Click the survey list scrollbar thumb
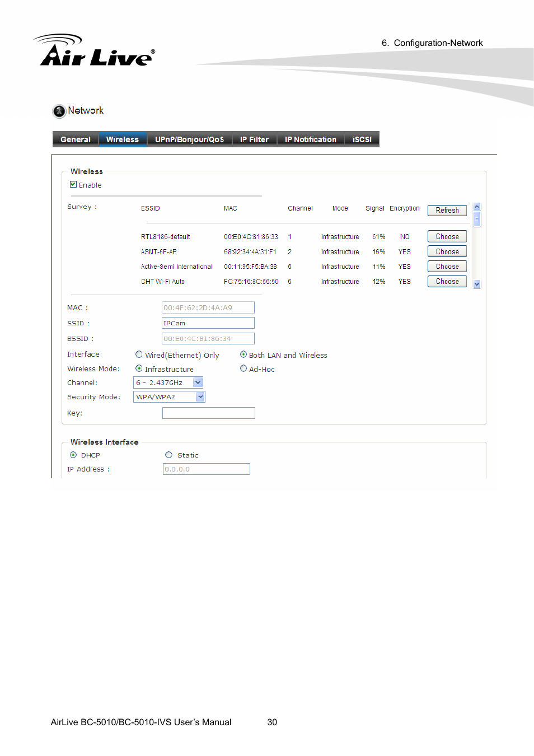This screenshot has height=756, width=534. tap(477, 218)
